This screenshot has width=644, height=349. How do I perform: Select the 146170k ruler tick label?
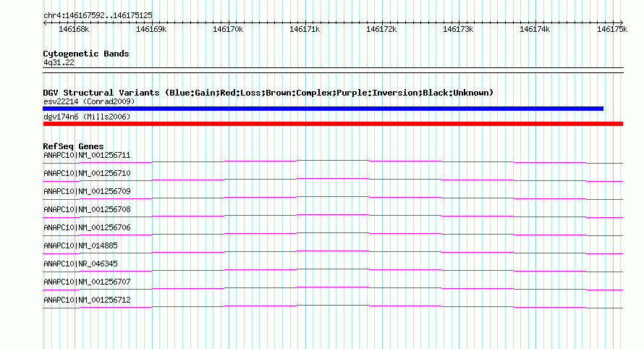(228, 29)
